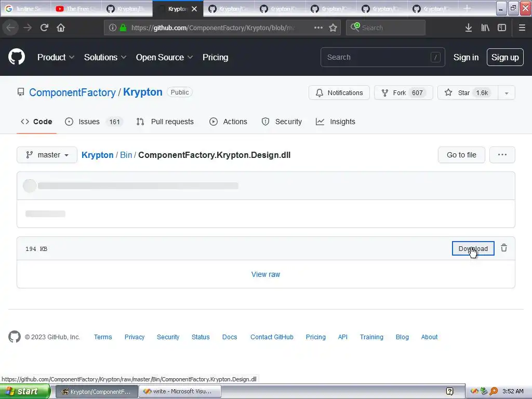
Task: Click the Notifications button
Action: tap(339, 93)
